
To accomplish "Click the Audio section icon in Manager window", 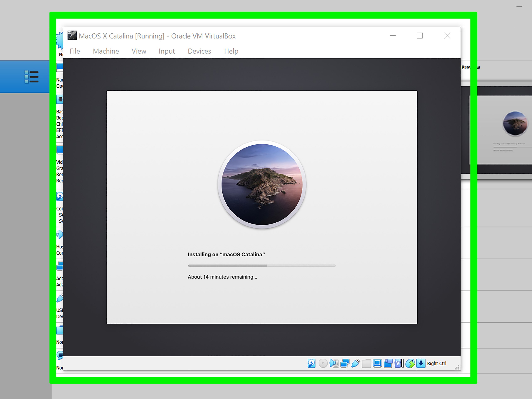I will pos(60,234).
